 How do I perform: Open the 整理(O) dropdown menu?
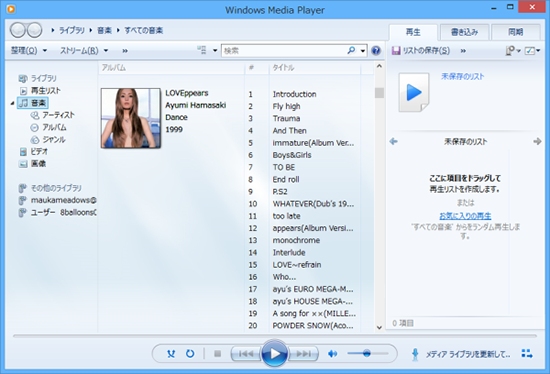pos(28,51)
